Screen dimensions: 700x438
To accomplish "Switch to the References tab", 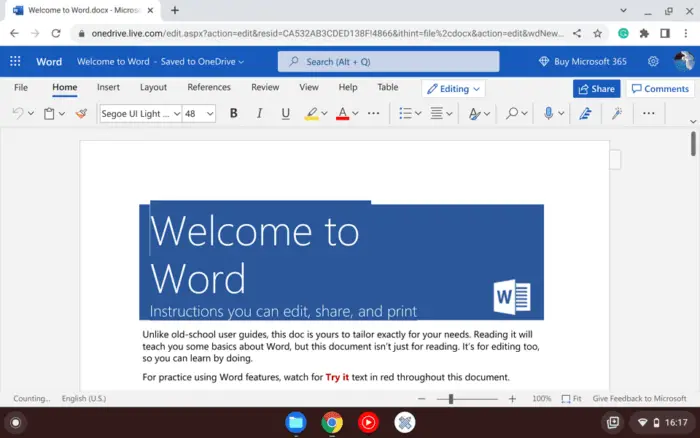I will point(209,88).
